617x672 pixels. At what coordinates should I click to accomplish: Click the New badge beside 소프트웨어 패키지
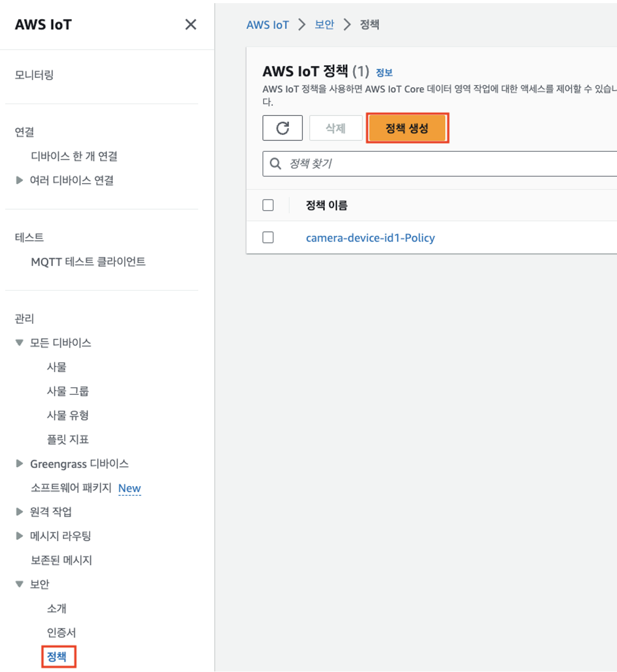130,488
